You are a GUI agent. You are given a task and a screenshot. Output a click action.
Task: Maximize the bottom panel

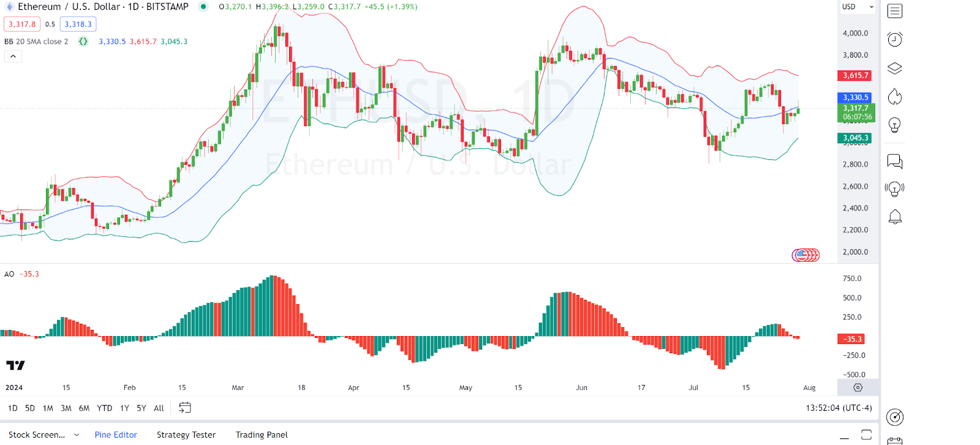click(x=866, y=435)
